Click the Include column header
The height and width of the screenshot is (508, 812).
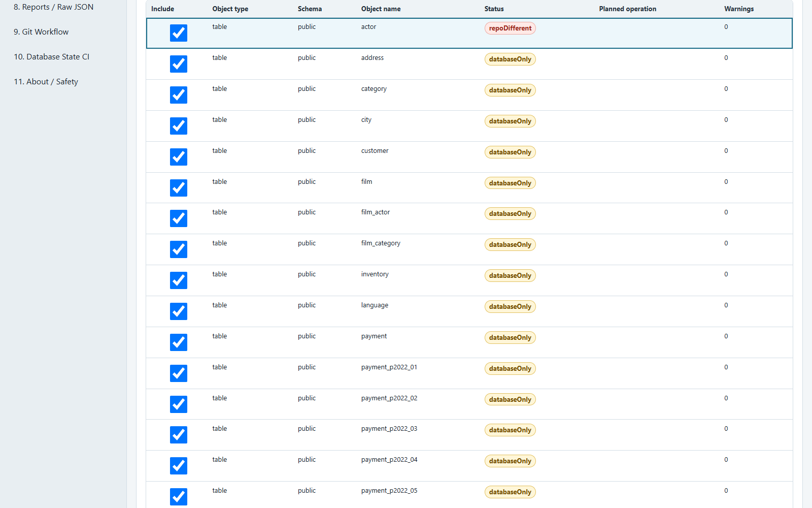coord(162,9)
